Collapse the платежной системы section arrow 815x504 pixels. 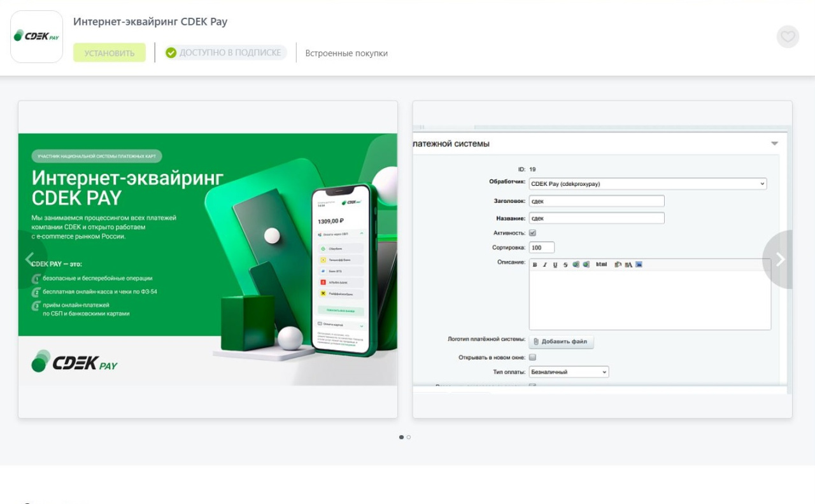point(774,144)
